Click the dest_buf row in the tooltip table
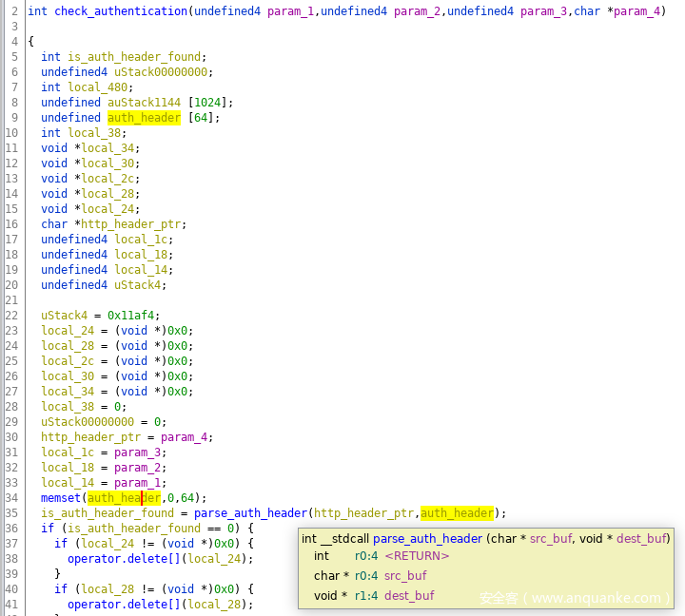685x616 pixels. [408, 596]
